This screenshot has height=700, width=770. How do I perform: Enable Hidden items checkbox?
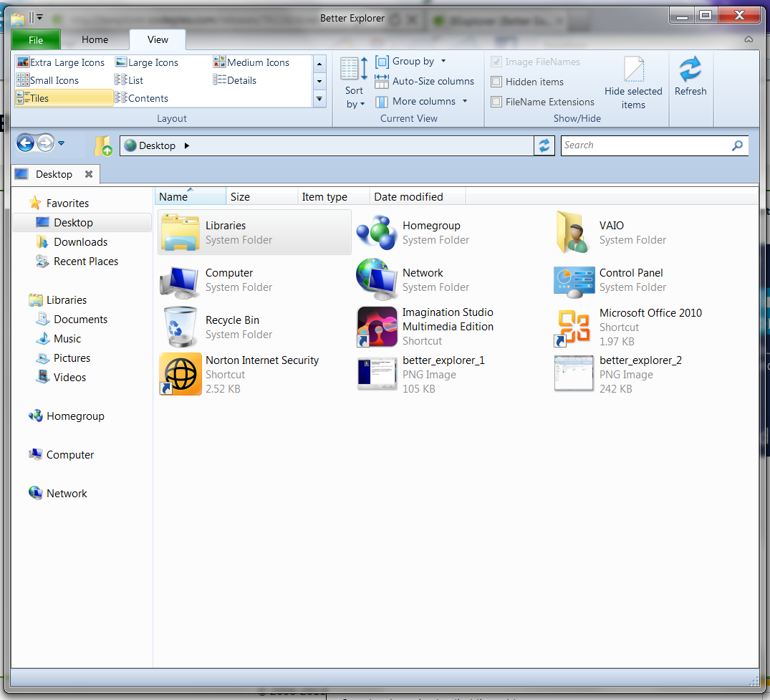(496, 82)
